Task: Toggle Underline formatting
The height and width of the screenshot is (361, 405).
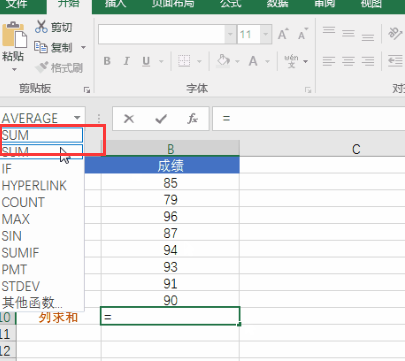Action: click(146, 61)
